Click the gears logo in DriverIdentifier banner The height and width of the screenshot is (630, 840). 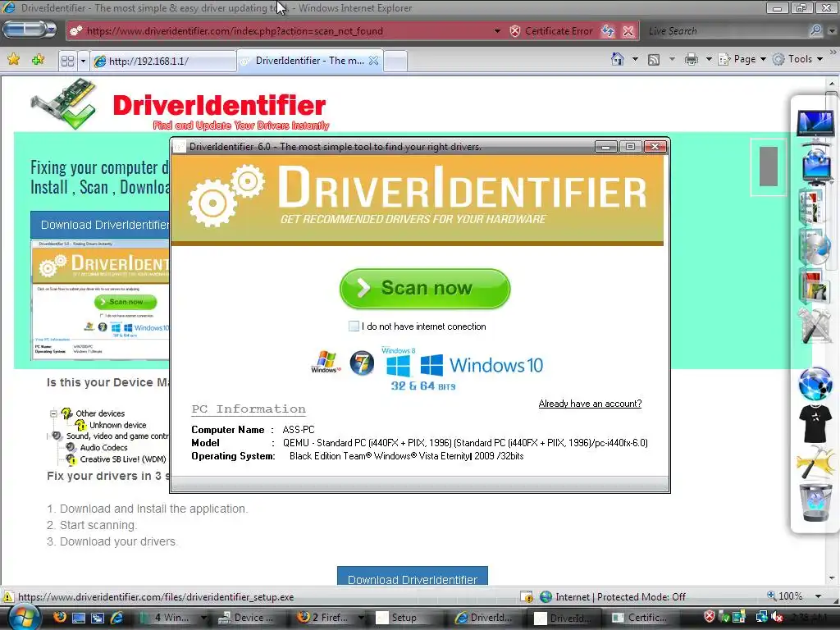[x=226, y=195]
